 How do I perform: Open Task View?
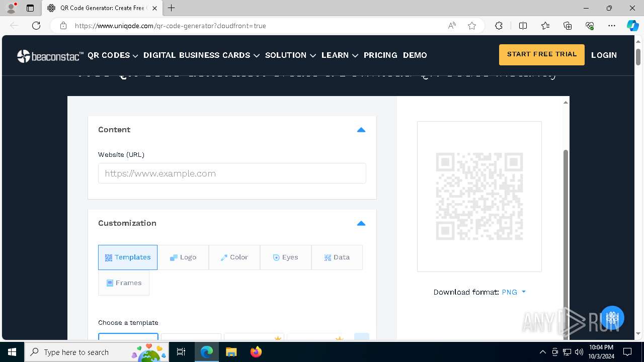coord(182,352)
